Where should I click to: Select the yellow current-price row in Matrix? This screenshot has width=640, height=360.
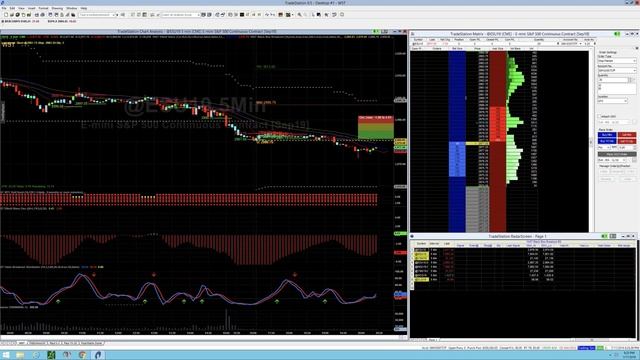477,143
